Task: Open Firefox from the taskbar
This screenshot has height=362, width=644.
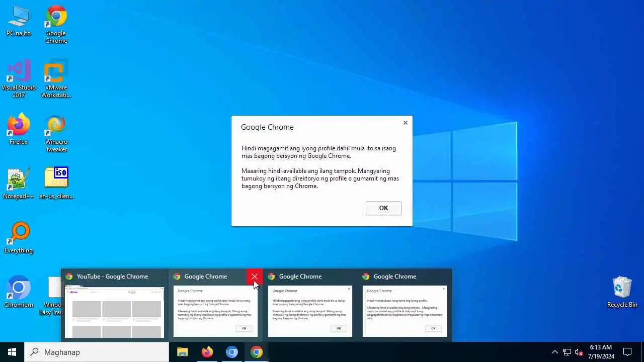Action: pos(207,352)
